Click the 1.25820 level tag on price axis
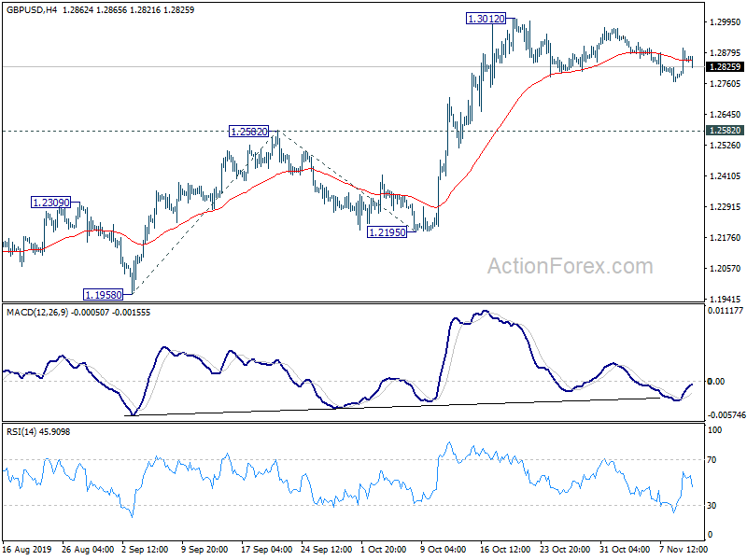This screenshot has height=560, width=747. coord(725,131)
